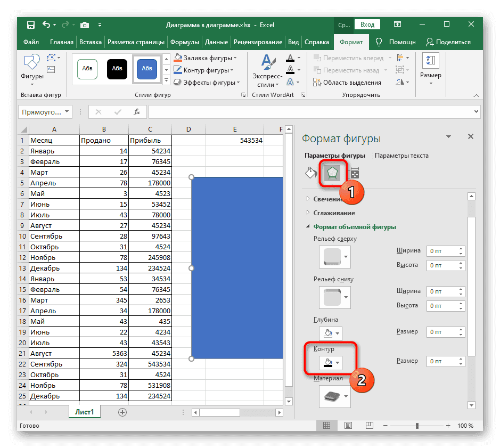500x448 pixels.
Task: Click the Глубина size input field
Action: (442, 331)
